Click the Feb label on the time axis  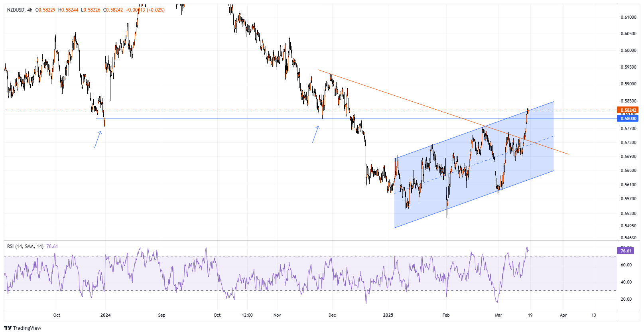[x=446, y=315]
